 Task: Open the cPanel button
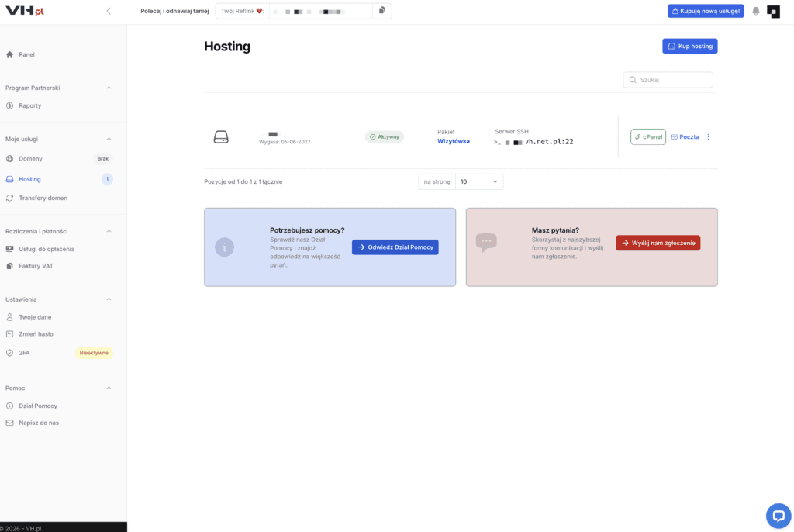648,136
